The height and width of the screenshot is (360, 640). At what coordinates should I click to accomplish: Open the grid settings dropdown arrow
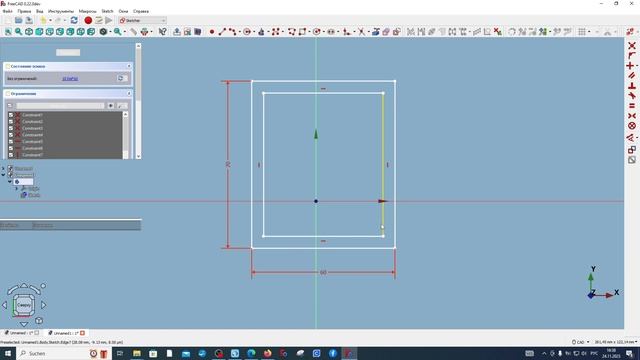(589, 32)
